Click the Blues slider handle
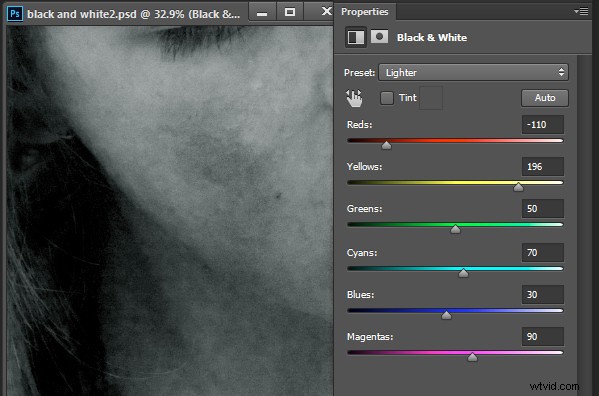Image resolution: width=599 pixels, height=396 pixels. point(446,315)
